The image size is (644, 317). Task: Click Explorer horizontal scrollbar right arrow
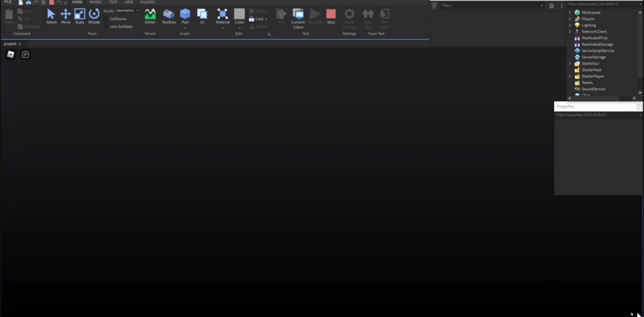click(634, 99)
